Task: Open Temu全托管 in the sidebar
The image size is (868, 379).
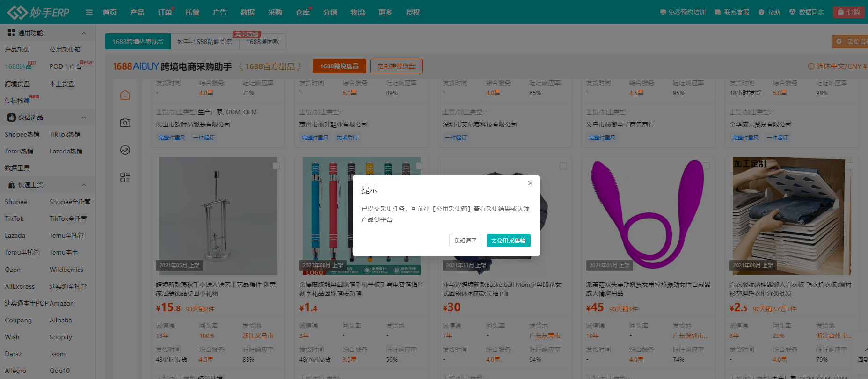Action: point(67,235)
